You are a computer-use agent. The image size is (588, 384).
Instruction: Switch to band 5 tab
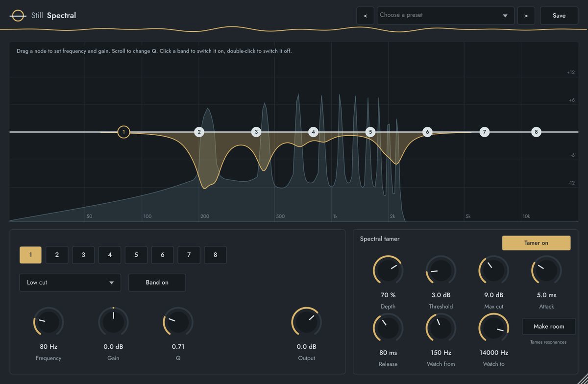click(x=136, y=255)
